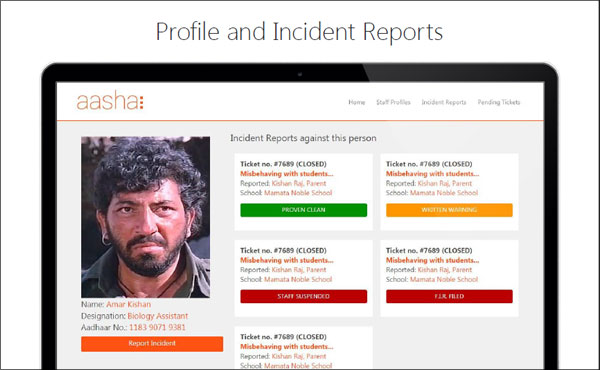Open ticket title in Proven Clean card
This screenshot has width=600, height=370.
click(x=283, y=164)
